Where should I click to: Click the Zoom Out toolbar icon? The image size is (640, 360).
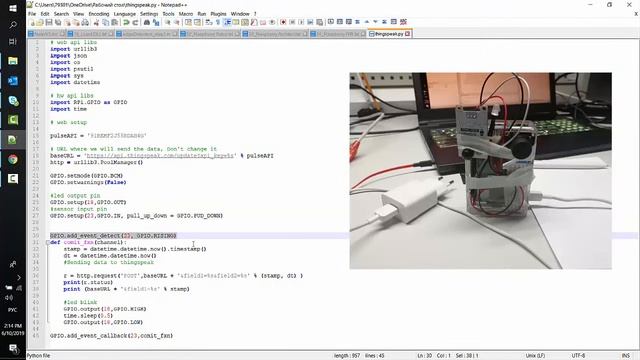coord(177,22)
